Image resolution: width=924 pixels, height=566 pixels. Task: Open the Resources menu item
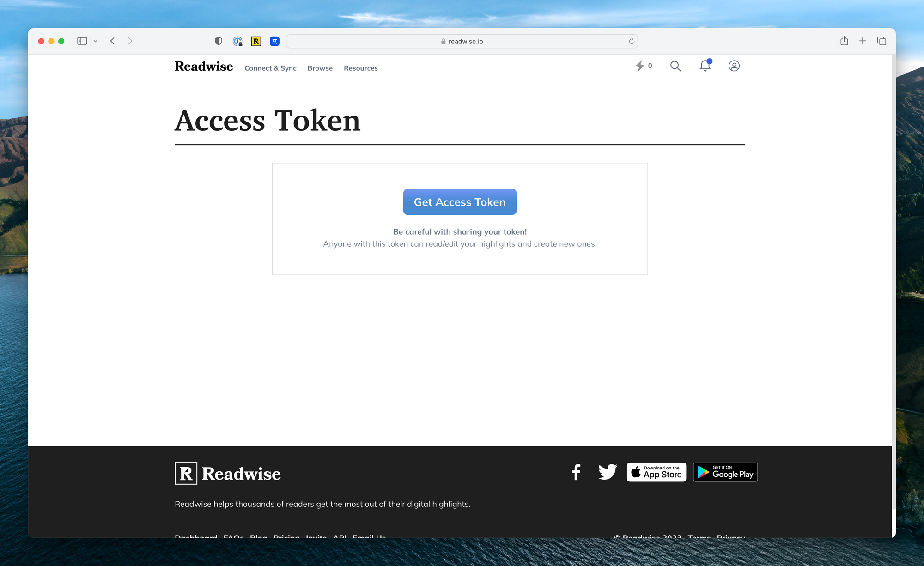[360, 68]
